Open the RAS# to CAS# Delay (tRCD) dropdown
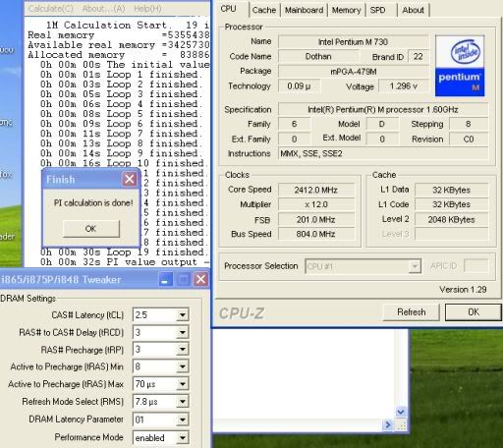Image resolution: width=503 pixels, height=448 pixels. click(161, 332)
